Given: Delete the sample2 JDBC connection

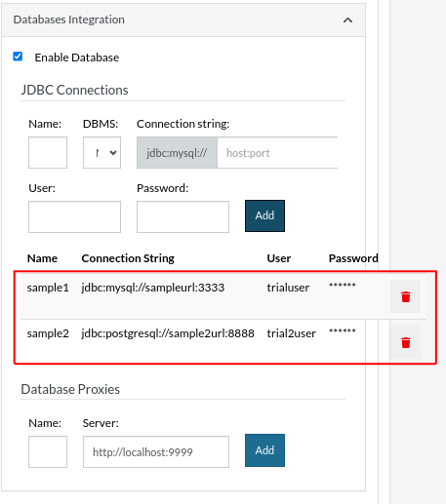Looking at the screenshot, I should point(405,342).
